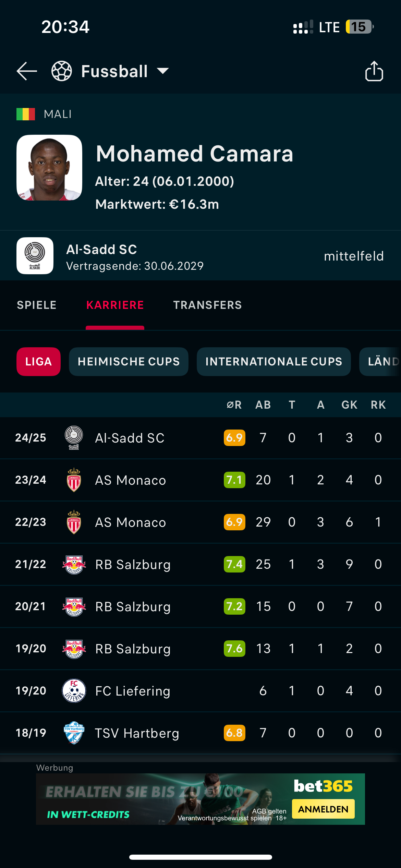401x868 pixels.
Task: Tap the back arrow icon
Action: pyautogui.click(x=27, y=71)
